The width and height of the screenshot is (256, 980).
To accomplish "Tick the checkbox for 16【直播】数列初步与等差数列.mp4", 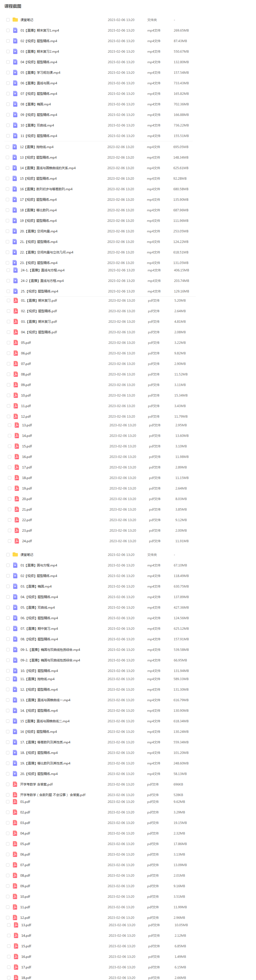I will point(8,189).
